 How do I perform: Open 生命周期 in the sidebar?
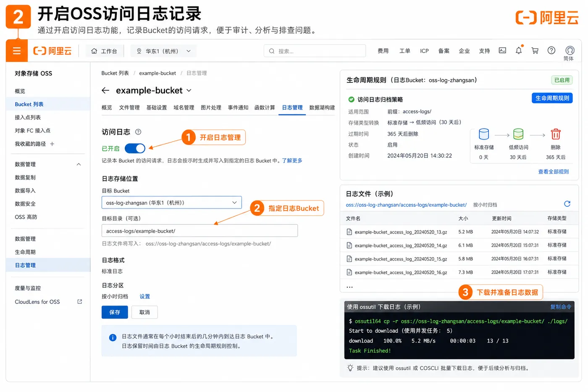[x=25, y=252]
